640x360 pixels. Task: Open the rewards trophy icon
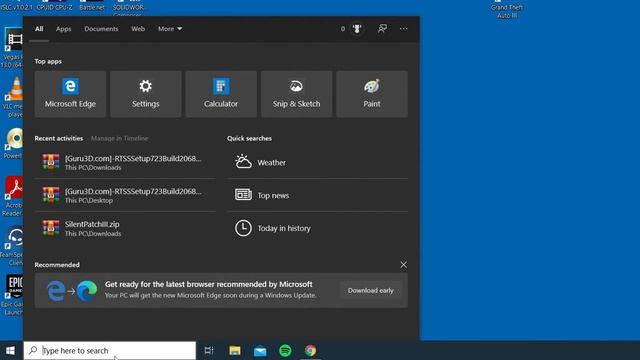357,29
